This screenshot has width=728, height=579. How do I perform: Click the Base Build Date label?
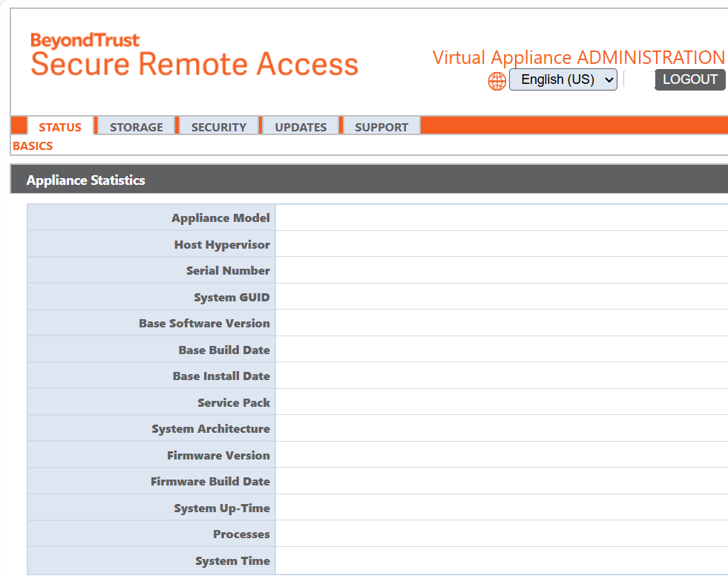(x=224, y=350)
